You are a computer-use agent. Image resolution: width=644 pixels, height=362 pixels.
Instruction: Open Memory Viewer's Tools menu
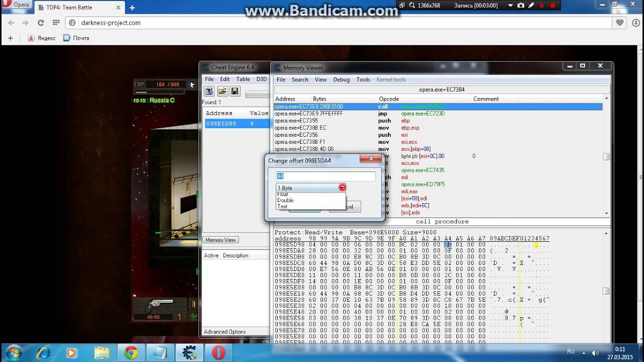pyautogui.click(x=363, y=79)
